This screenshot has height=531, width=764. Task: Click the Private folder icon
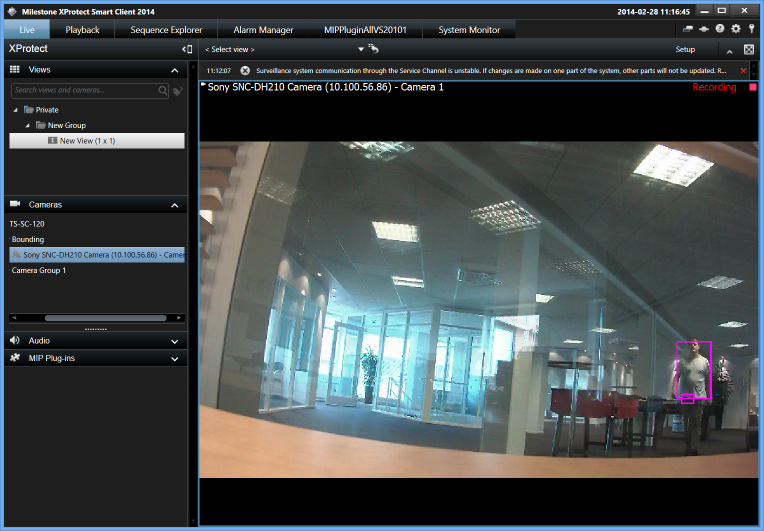click(29, 110)
